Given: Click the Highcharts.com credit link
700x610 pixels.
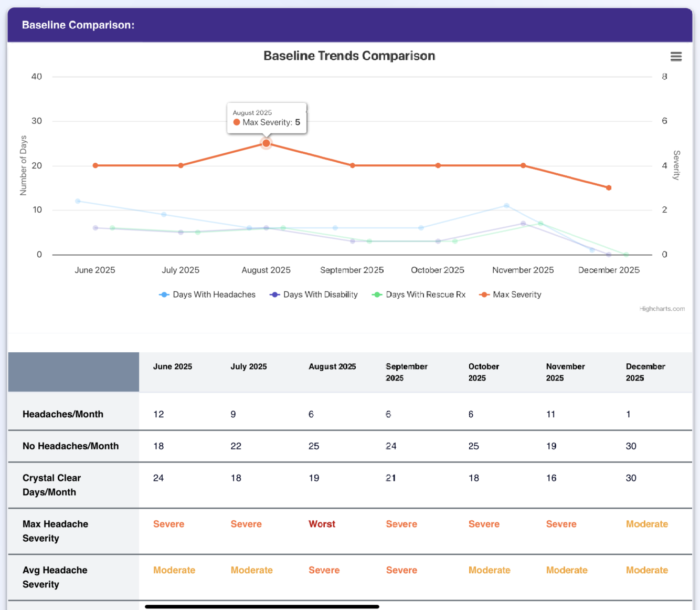Looking at the screenshot, I should [x=662, y=309].
